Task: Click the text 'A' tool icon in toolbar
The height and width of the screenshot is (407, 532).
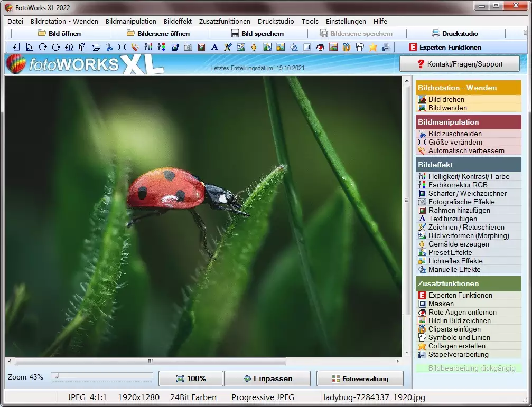Action: coord(214,48)
